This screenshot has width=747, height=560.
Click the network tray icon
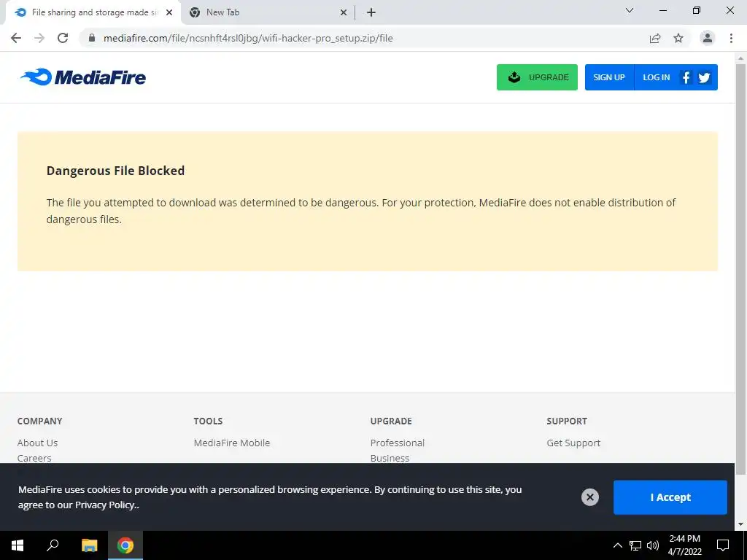click(635, 545)
